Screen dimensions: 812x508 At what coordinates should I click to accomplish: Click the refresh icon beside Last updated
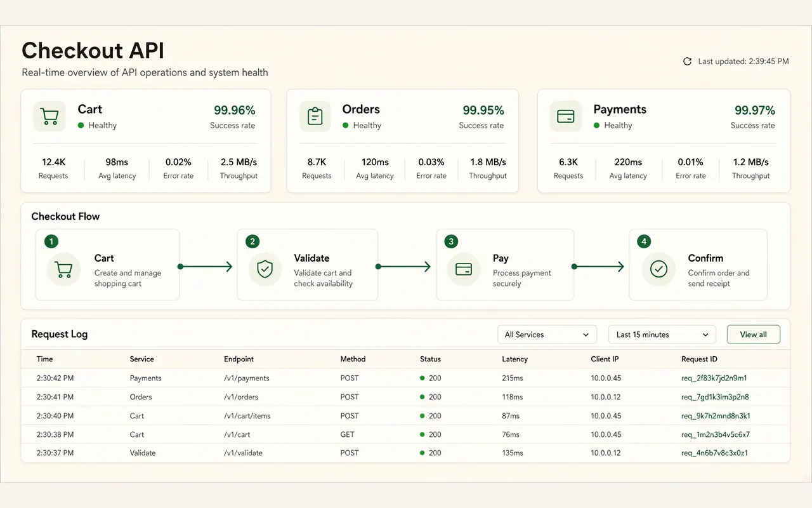(687, 62)
